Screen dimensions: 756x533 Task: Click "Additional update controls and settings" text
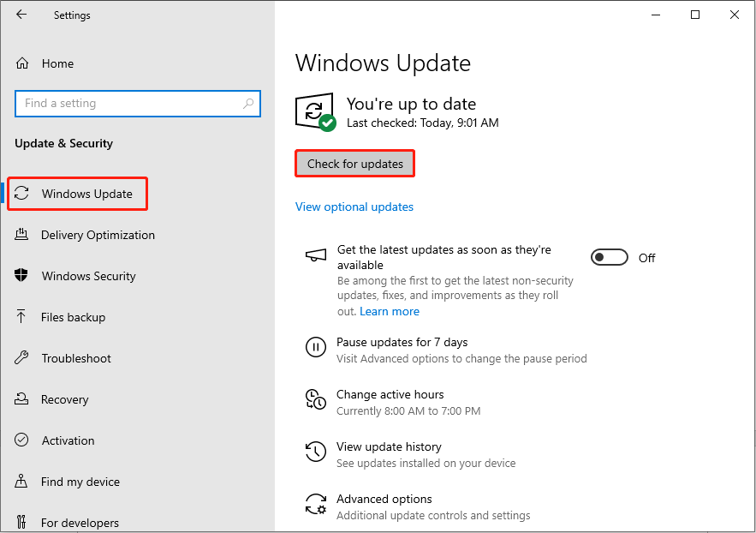coord(433,515)
